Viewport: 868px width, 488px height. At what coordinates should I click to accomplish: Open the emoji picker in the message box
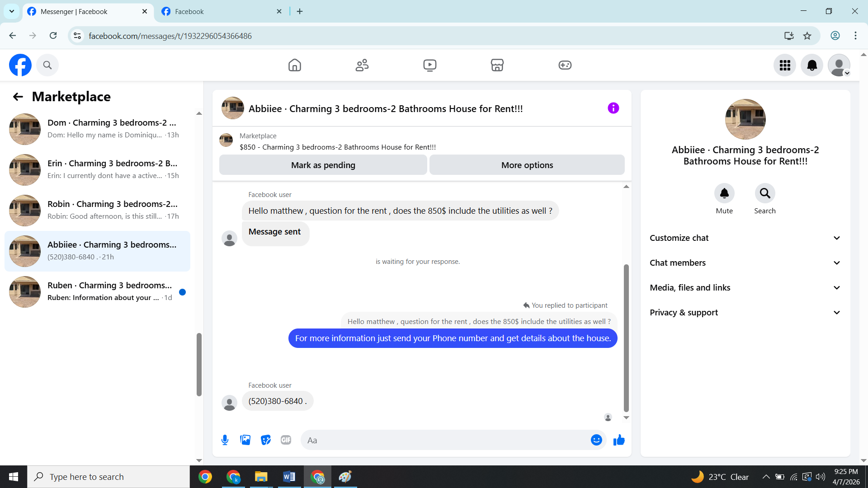[596, 440]
